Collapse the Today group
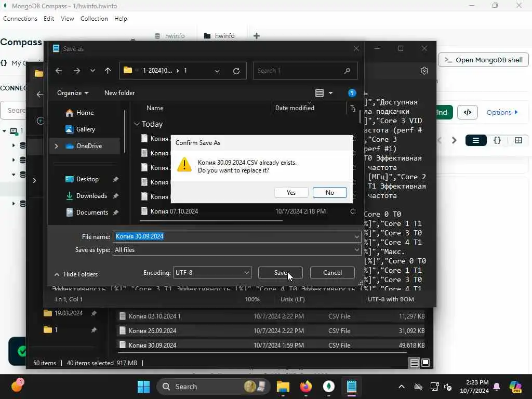Viewport: 532px width, 399px height. 137,124
